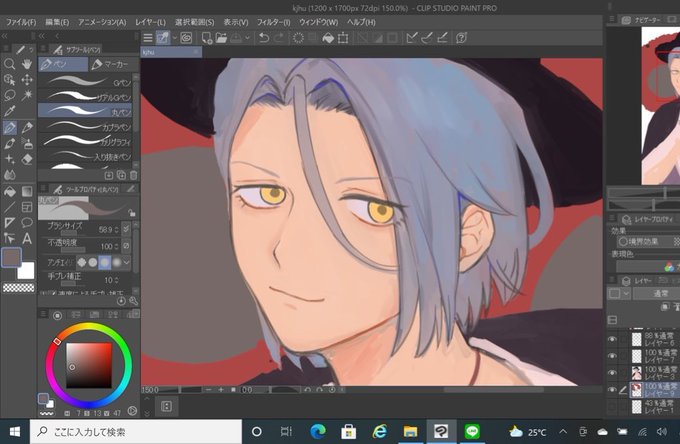Expand anti-aliasing options chevron
The width and height of the screenshot is (680, 444).
(x=127, y=262)
